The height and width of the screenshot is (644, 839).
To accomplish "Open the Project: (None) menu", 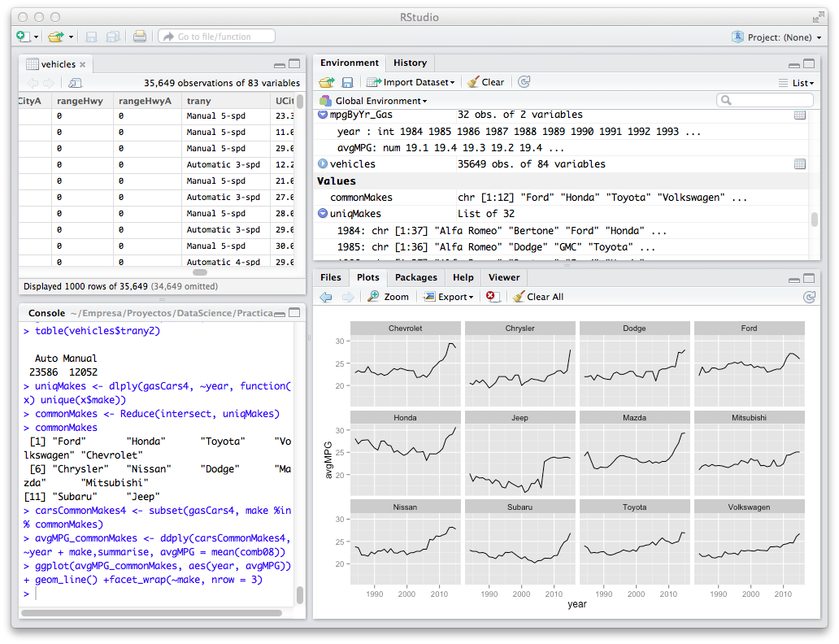I will (776, 37).
